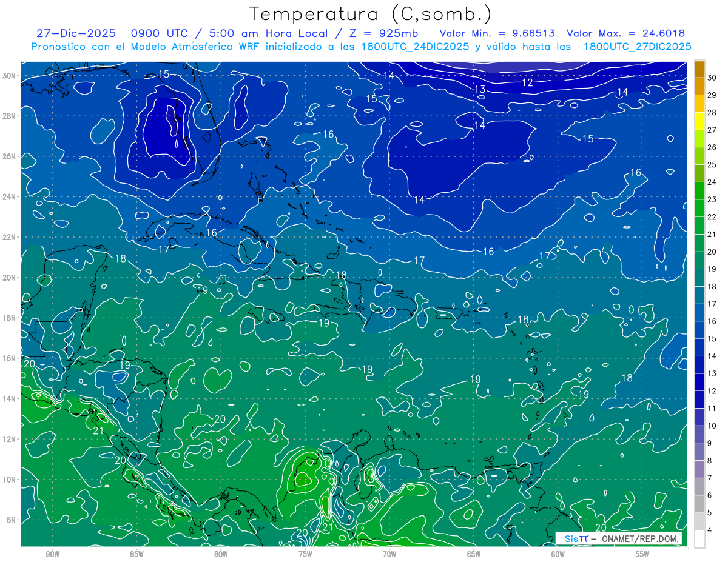Click the 90W longitude axis label

click(53, 554)
